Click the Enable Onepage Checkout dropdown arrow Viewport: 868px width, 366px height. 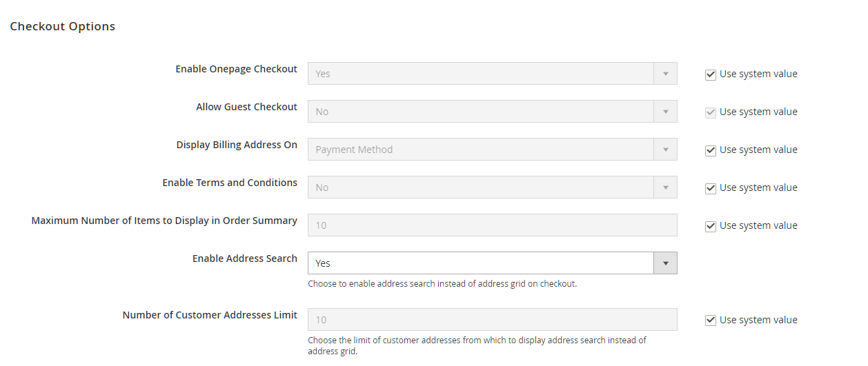point(665,74)
